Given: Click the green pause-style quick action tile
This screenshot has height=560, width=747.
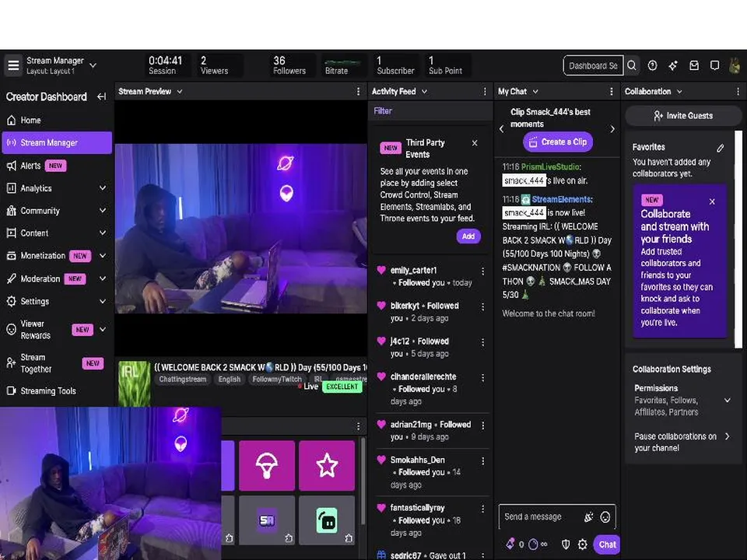Looking at the screenshot, I should point(327,520).
